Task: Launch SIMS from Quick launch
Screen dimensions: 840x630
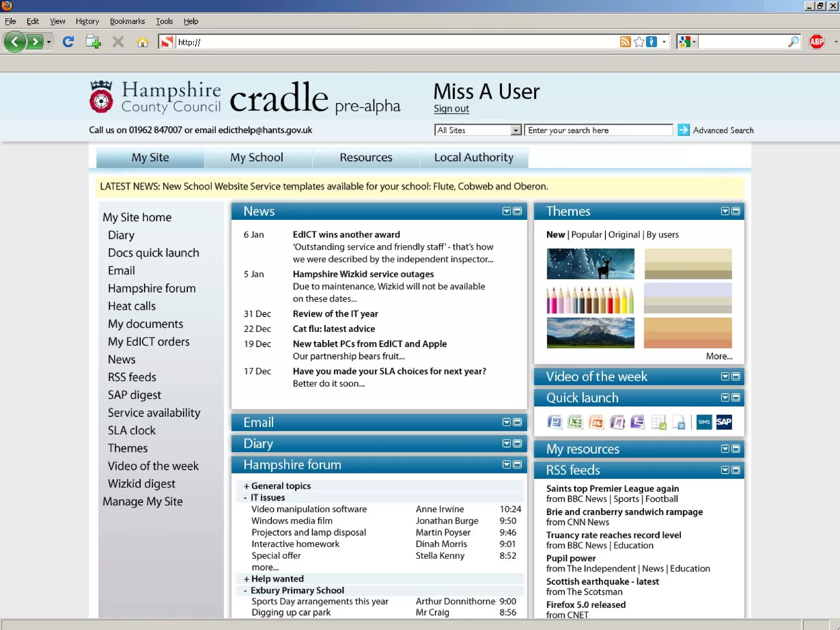Action: [704, 422]
